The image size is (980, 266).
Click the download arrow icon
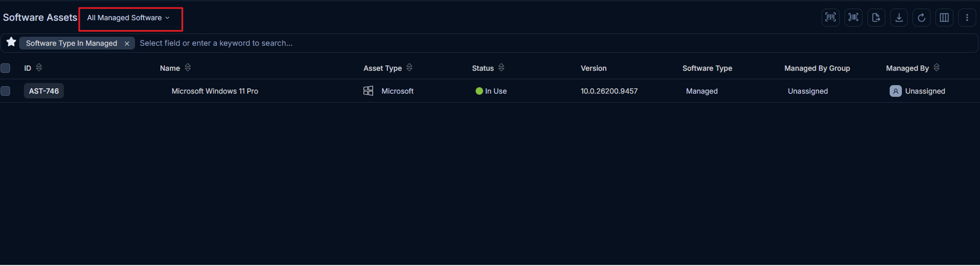[899, 18]
